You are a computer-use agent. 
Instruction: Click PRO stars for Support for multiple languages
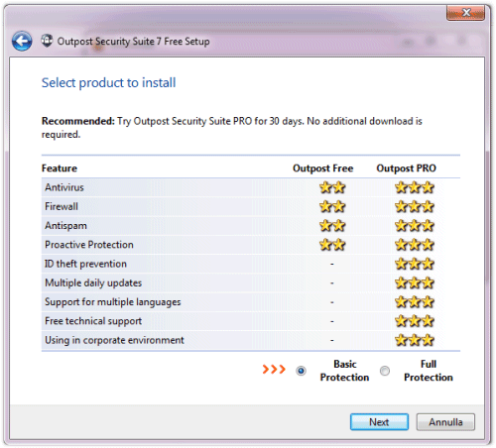[415, 302]
